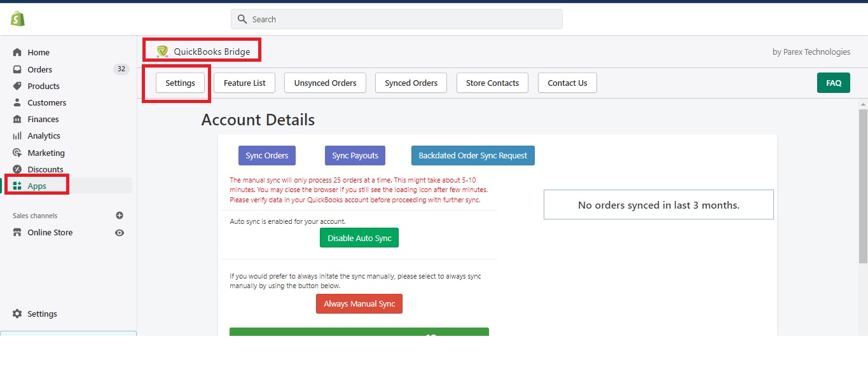Click the Apps grid icon

pyautogui.click(x=17, y=186)
